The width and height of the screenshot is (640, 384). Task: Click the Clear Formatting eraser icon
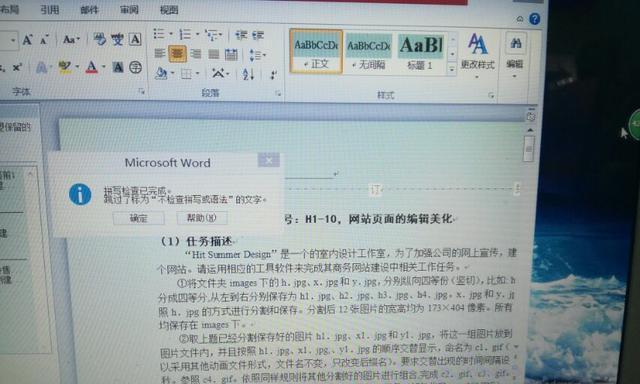(x=99, y=39)
